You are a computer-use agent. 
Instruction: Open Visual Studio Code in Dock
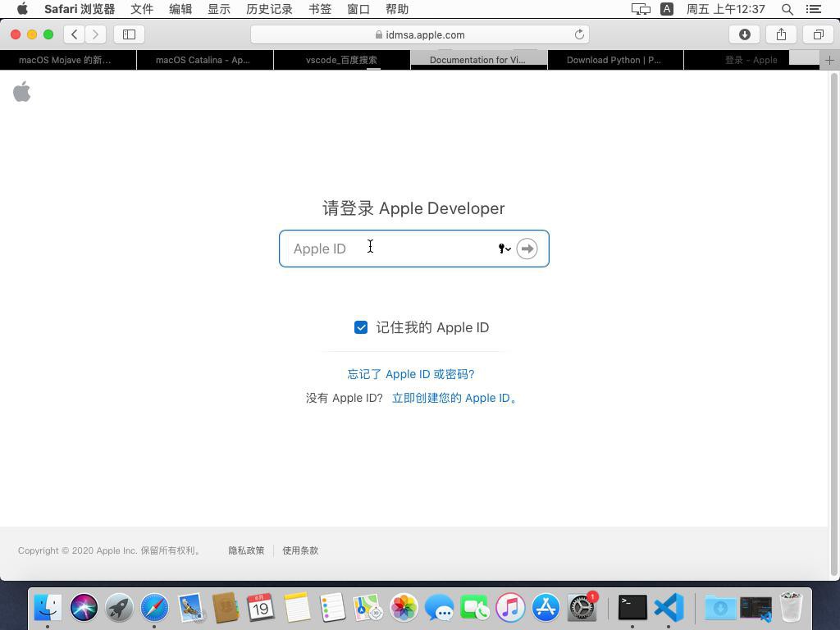pyautogui.click(x=669, y=608)
